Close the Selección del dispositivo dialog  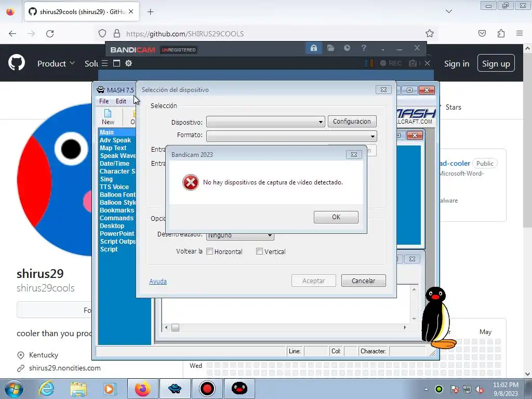click(x=383, y=89)
